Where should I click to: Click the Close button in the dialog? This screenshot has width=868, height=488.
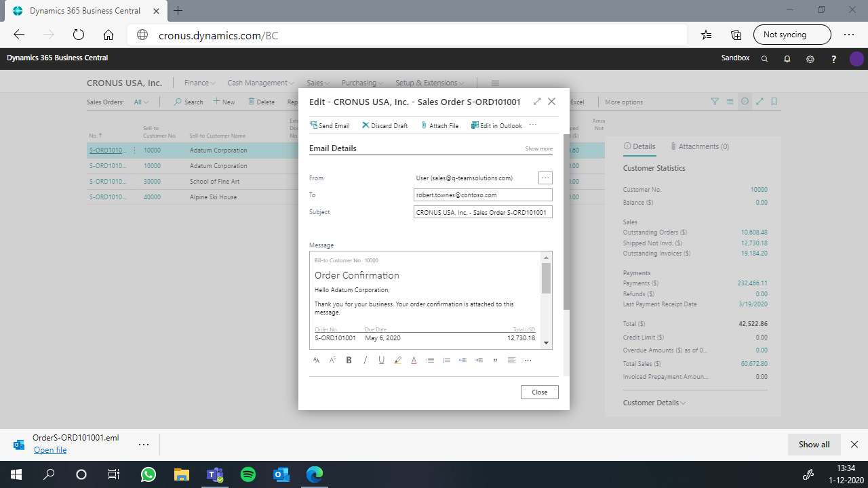coord(540,392)
